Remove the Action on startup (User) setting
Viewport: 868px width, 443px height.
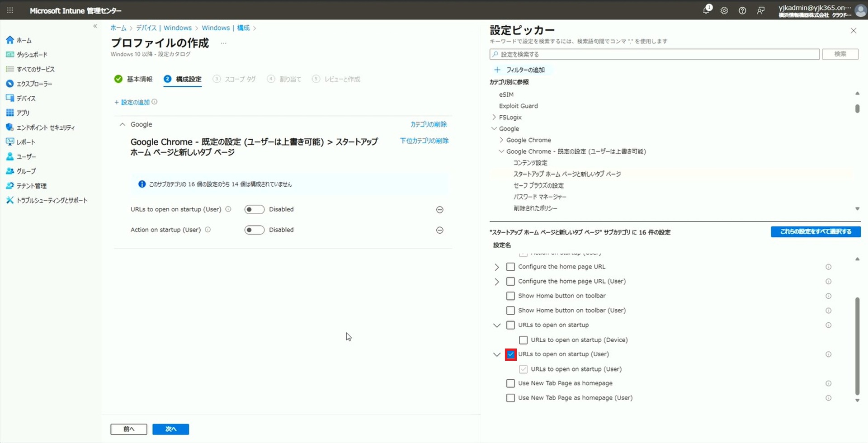pos(439,230)
